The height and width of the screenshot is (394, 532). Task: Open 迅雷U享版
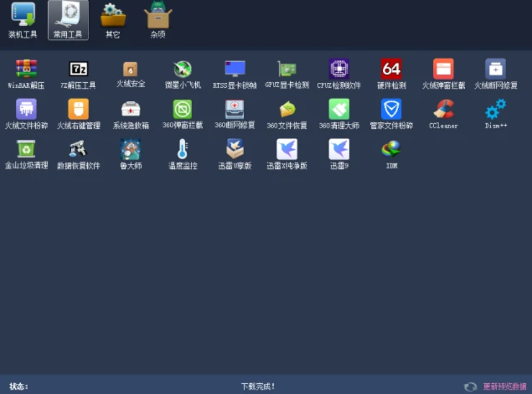(235, 154)
